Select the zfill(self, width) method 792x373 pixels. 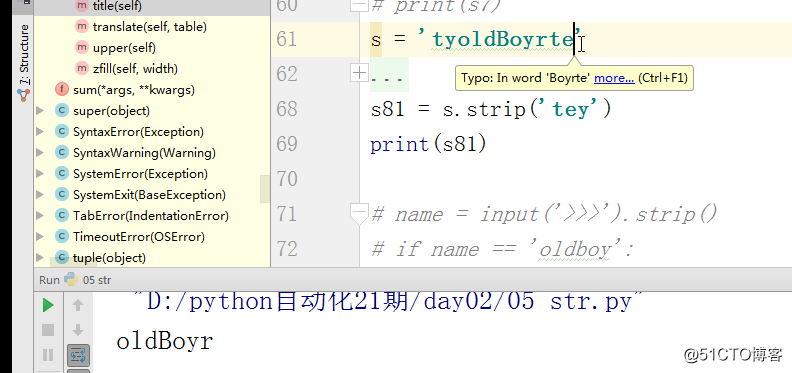click(x=135, y=69)
